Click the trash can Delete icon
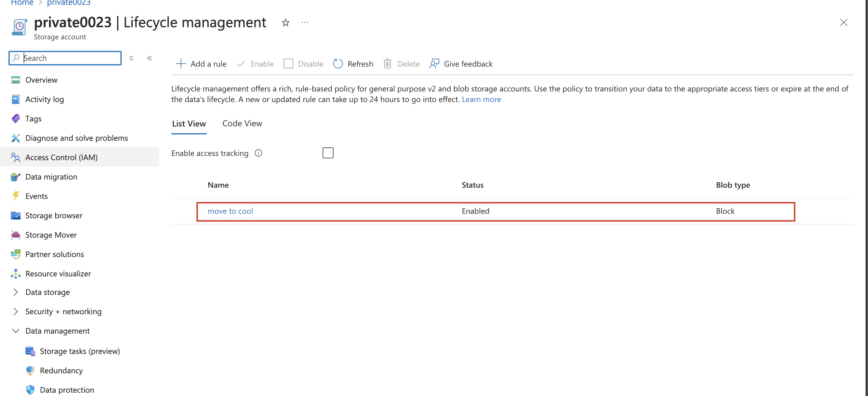Screen dimensions: 868x396 point(387,64)
